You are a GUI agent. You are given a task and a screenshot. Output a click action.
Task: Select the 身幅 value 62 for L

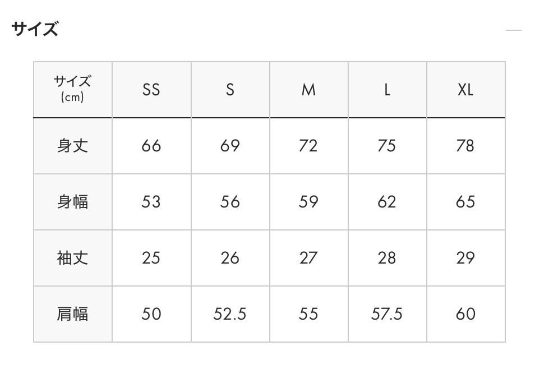pyautogui.click(x=387, y=202)
